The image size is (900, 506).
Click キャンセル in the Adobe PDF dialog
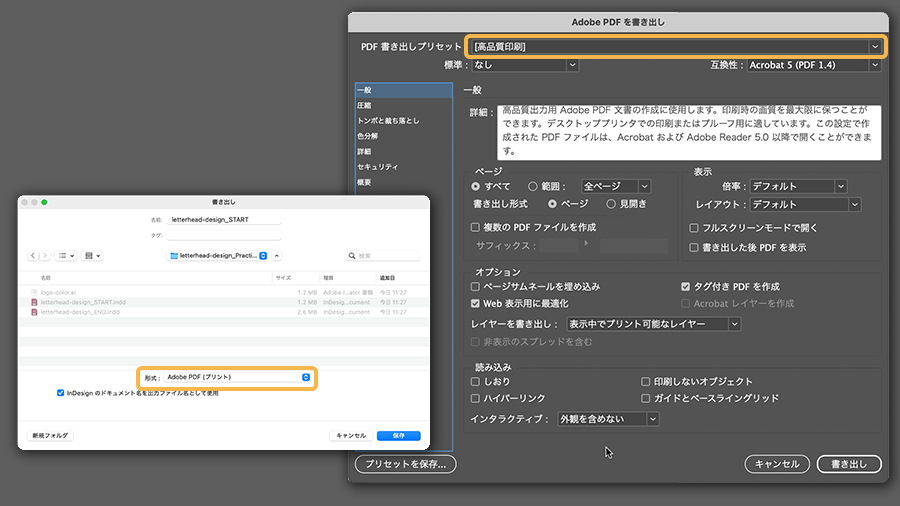tap(777, 464)
